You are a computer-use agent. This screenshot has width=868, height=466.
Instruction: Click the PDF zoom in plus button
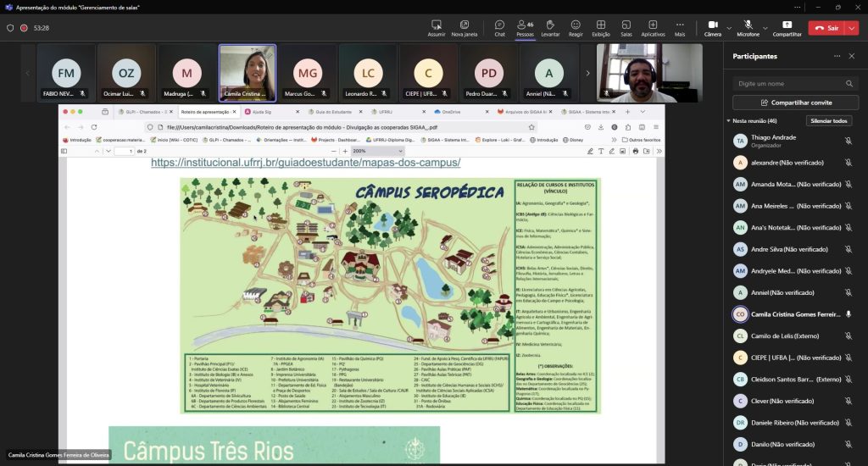tap(345, 151)
